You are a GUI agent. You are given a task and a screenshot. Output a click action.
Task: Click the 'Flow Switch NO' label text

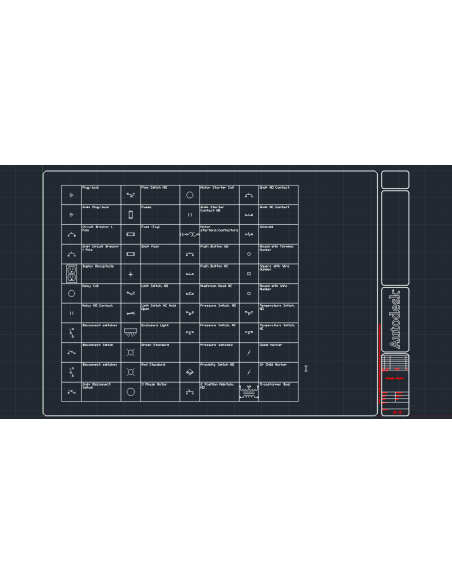154,187
